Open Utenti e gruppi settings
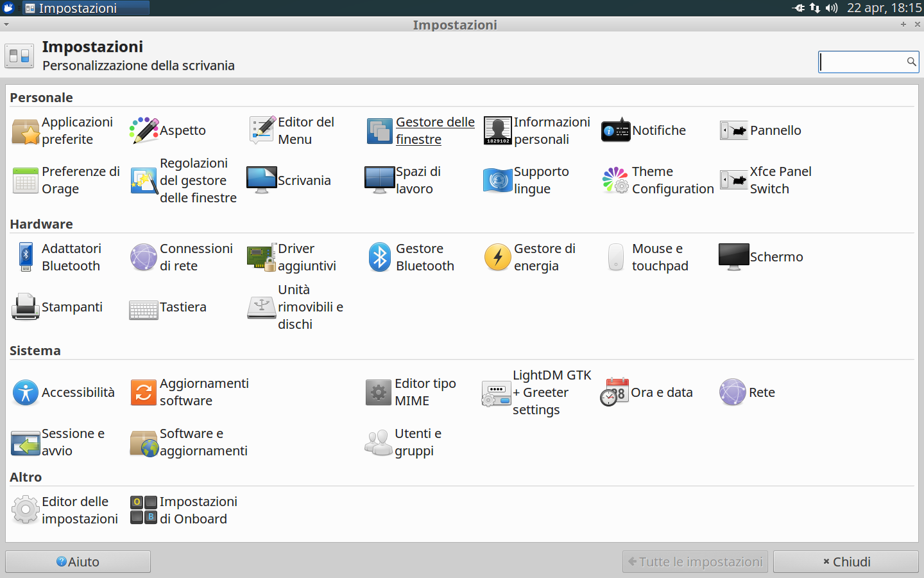924x578 pixels. pyautogui.click(x=379, y=442)
